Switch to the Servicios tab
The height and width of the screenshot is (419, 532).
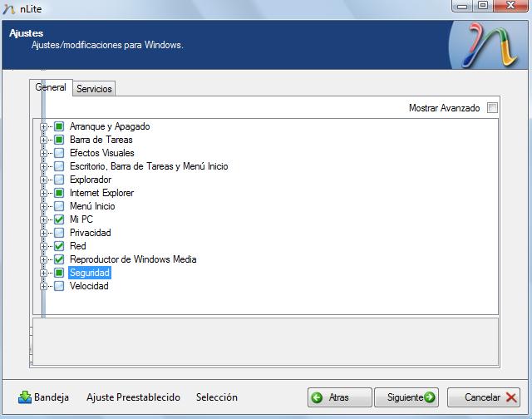coord(94,89)
